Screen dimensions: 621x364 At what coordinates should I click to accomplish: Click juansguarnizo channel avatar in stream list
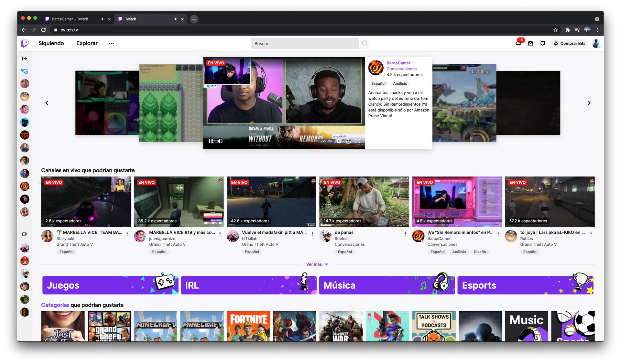140,236
